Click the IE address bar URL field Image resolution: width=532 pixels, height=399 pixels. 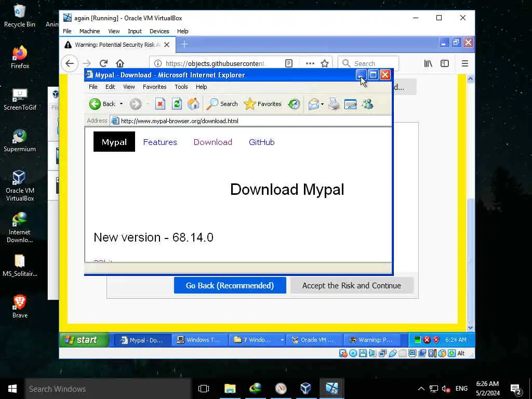[x=250, y=121]
